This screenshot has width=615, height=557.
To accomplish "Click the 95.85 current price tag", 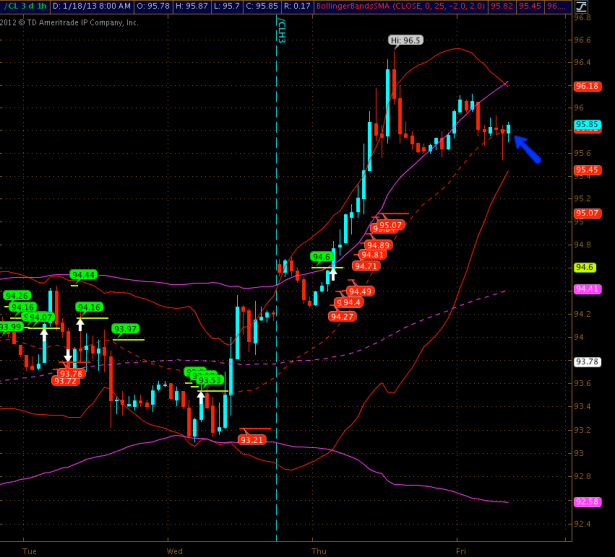I will (x=587, y=125).
